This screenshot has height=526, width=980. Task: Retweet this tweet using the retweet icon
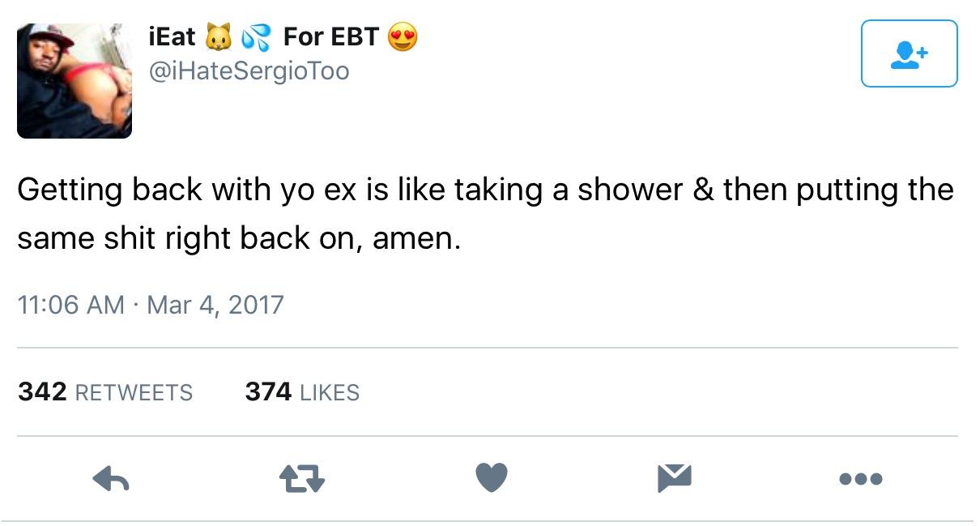point(301,479)
